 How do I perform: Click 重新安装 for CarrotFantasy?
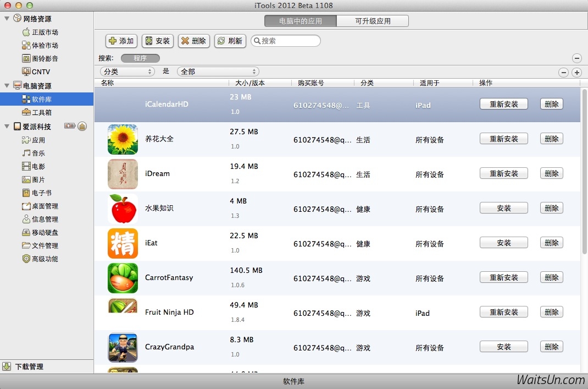503,278
